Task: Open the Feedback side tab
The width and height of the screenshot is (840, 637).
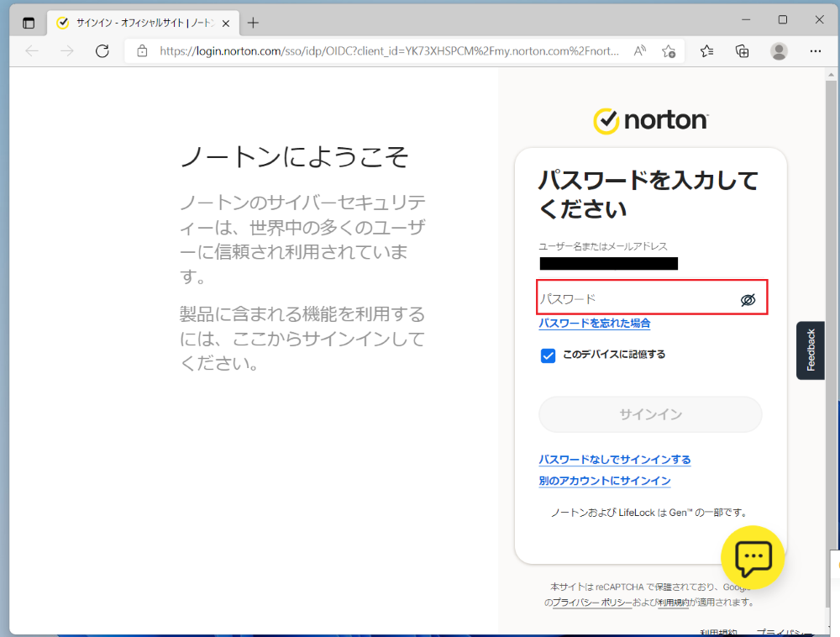Action: tap(811, 350)
